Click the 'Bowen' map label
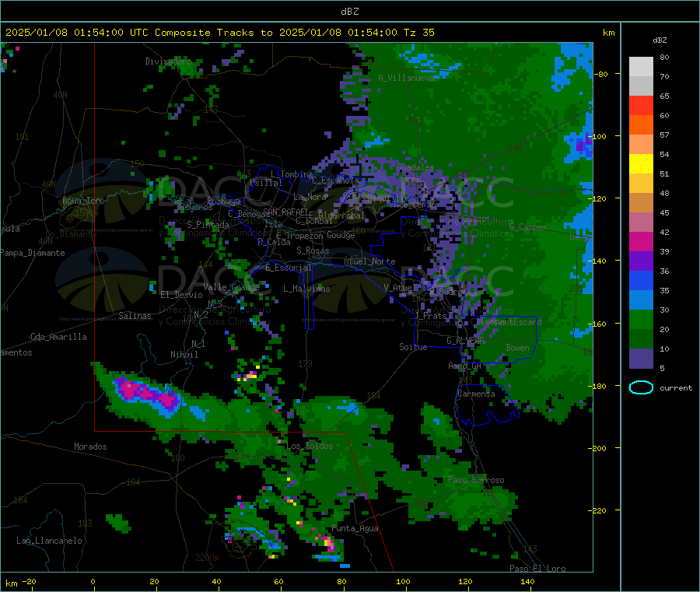 (x=517, y=347)
